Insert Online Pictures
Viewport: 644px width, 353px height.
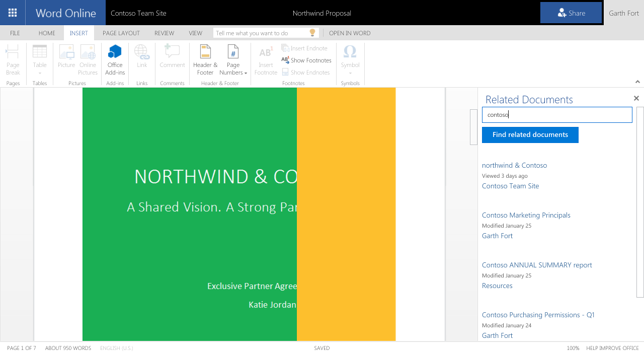click(88, 60)
